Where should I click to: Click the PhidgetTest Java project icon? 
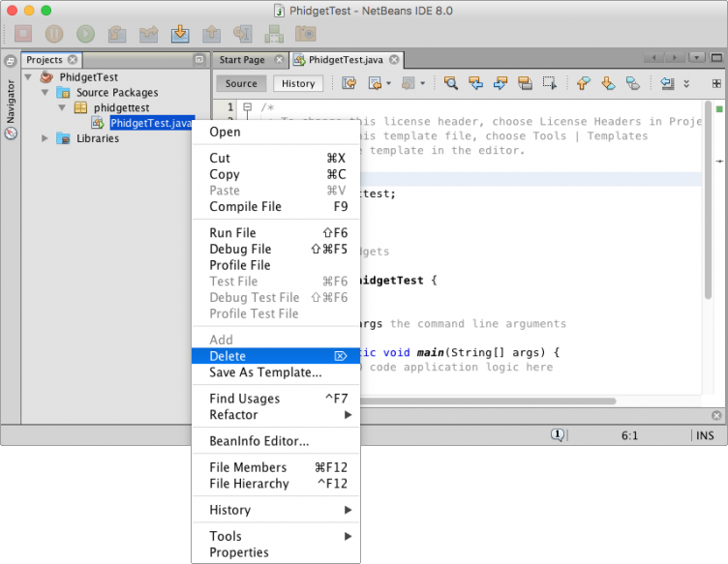pyautogui.click(x=46, y=76)
